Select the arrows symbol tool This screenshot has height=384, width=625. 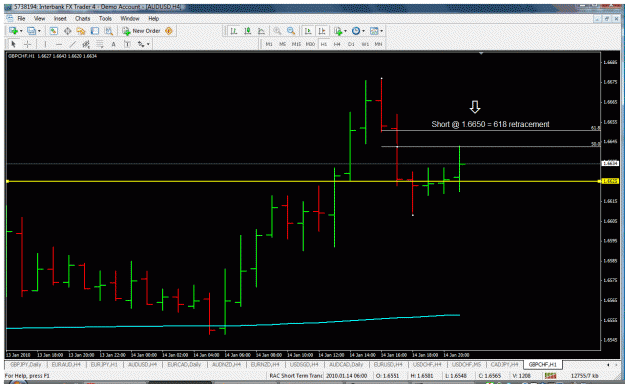pyautogui.click(x=141, y=44)
